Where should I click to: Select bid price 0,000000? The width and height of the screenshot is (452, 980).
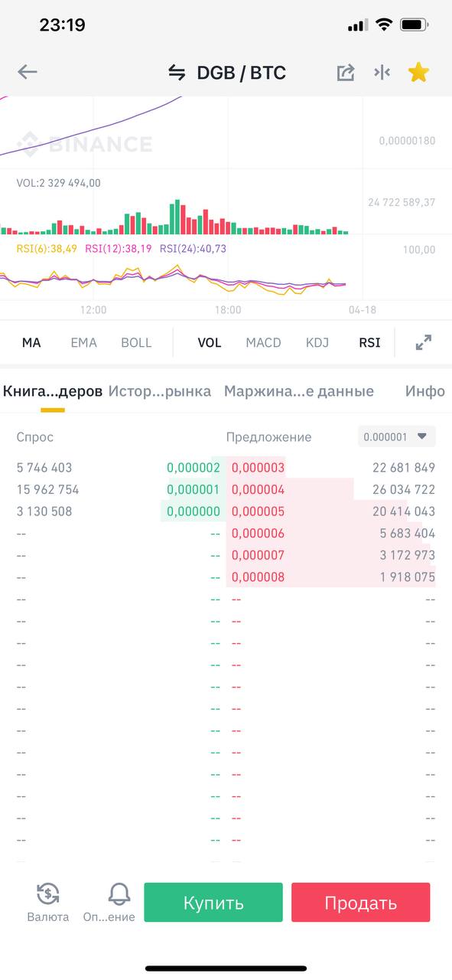coord(193,511)
